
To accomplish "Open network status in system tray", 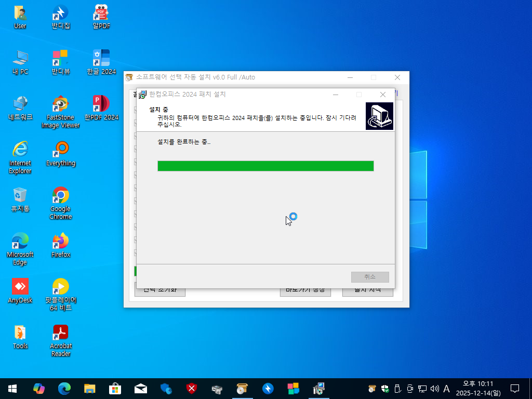I will [422, 389].
